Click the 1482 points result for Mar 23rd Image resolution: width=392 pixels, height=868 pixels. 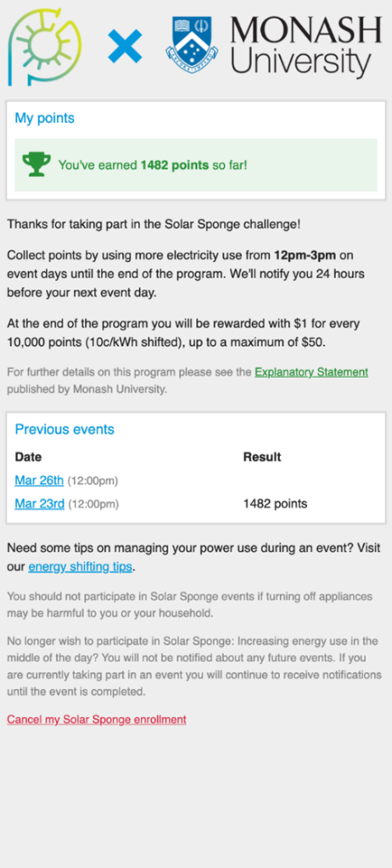(x=276, y=504)
